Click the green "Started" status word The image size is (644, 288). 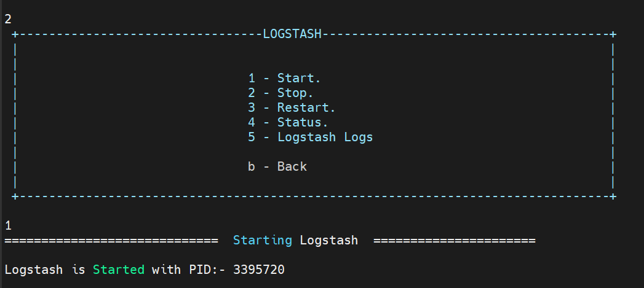pos(119,270)
